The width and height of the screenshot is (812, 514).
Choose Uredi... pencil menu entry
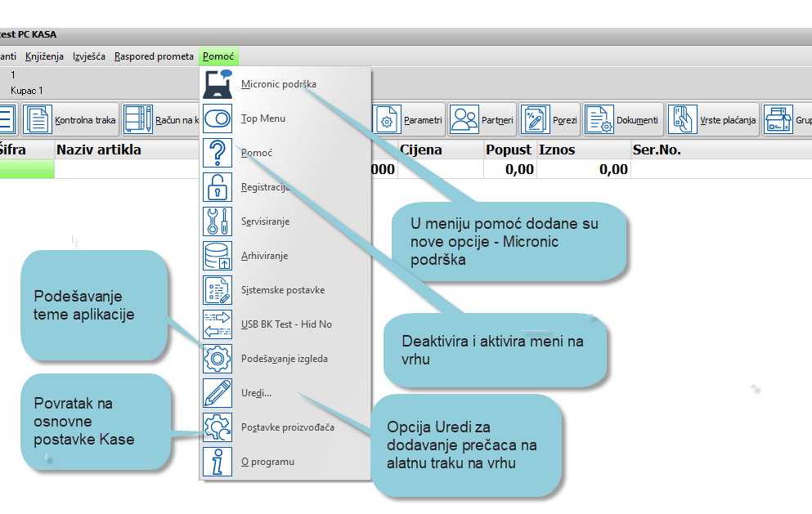[256, 393]
